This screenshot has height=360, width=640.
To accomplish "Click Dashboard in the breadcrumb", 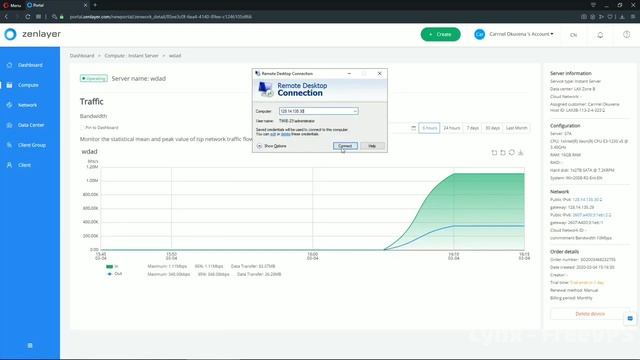I will [x=82, y=56].
